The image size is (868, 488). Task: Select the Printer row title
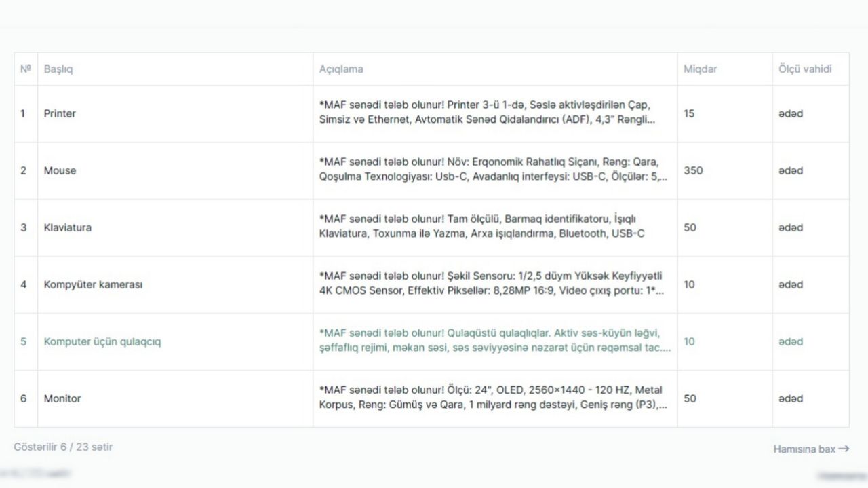tap(60, 113)
